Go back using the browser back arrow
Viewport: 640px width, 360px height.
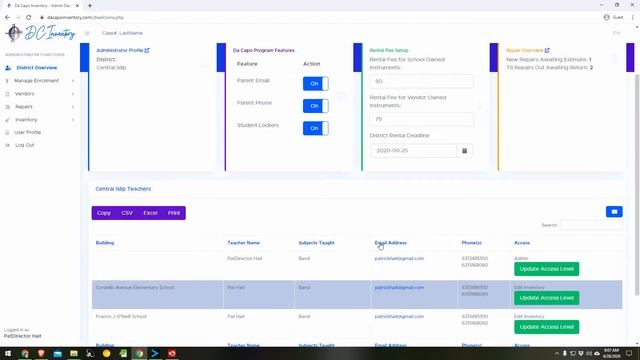pos(7,18)
